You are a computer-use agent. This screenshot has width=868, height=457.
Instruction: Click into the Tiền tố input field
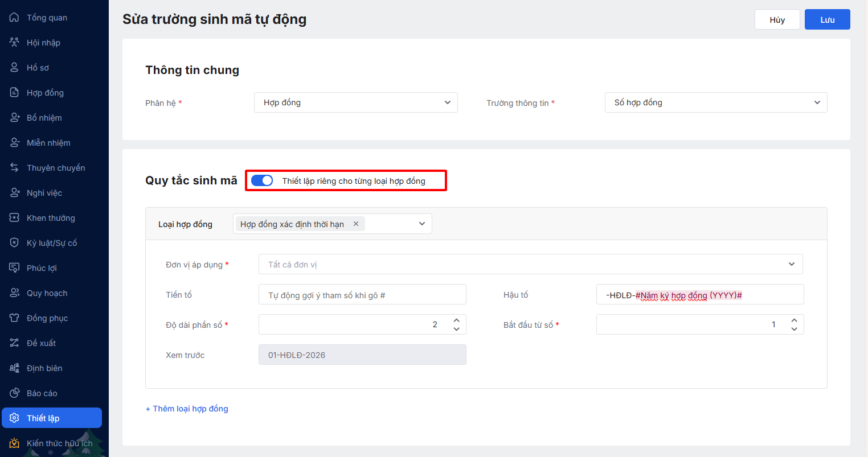[x=362, y=295]
